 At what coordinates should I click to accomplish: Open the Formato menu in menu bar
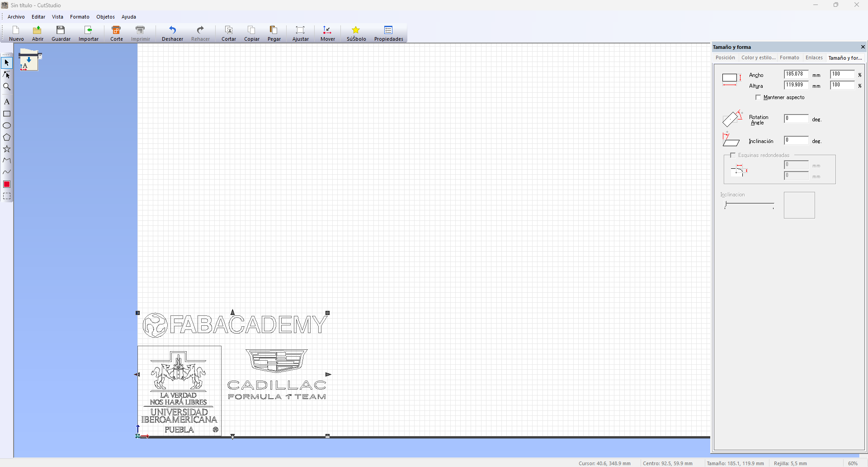pyautogui.click(x=80, y=17)
